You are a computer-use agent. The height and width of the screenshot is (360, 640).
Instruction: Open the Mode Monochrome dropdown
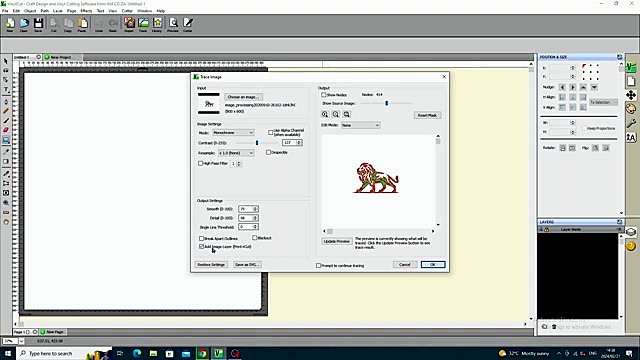[x=233, y=133]
